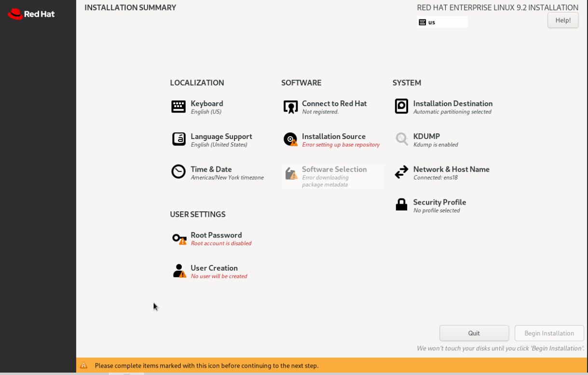Viewport: 588px width, 375px height.
Task: Click 'Error downloading package metadata' text
Action: tap(326, 181)
